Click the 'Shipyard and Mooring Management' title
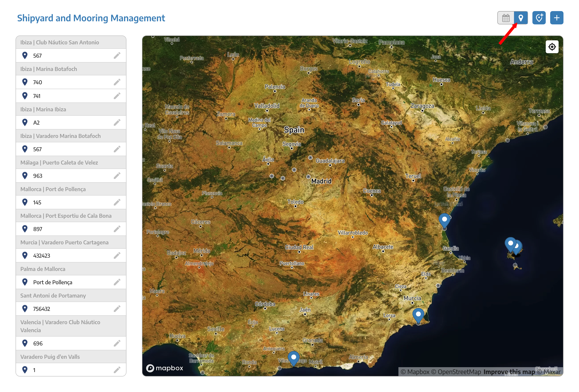579x392 pixels. (91, 18)
